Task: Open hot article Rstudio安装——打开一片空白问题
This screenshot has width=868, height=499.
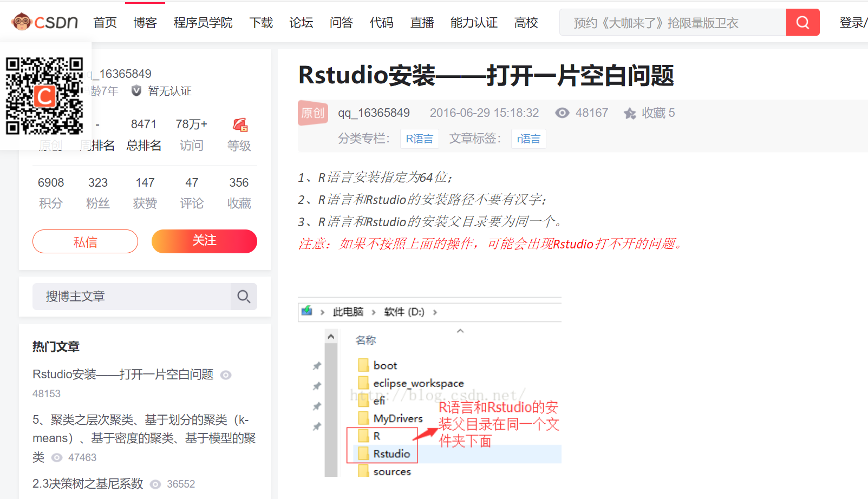Action: (x=123, y=375)
